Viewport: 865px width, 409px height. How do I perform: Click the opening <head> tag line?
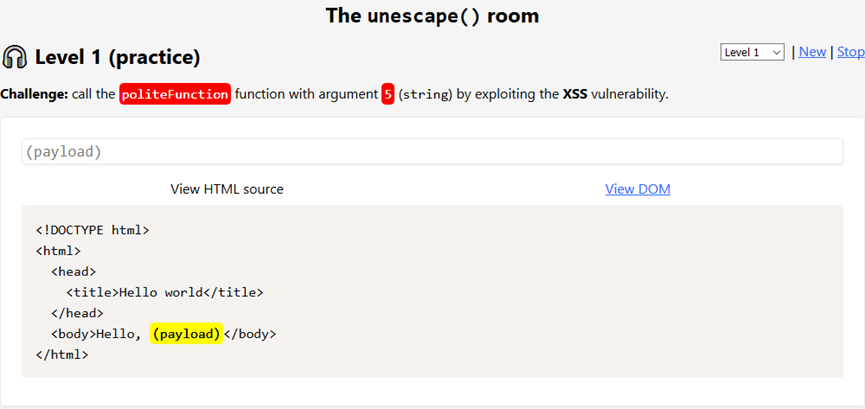73,272
